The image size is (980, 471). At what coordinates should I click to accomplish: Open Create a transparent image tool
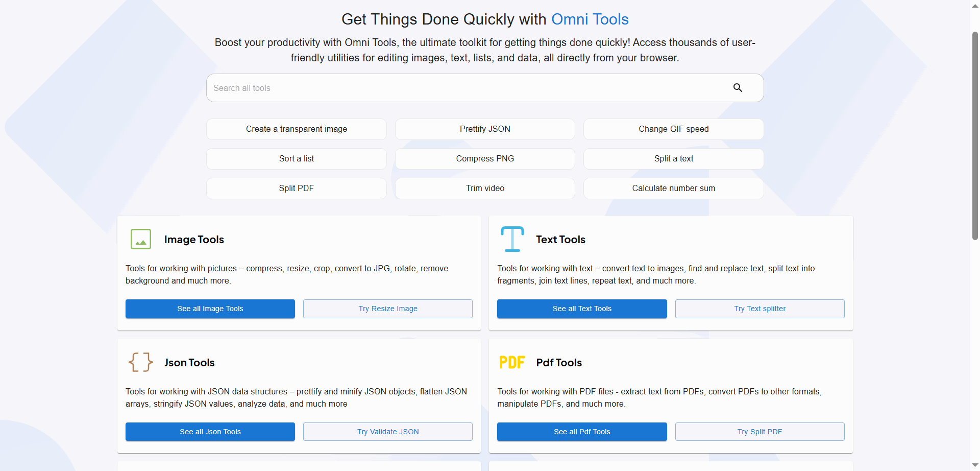click(x=296, y=129)
